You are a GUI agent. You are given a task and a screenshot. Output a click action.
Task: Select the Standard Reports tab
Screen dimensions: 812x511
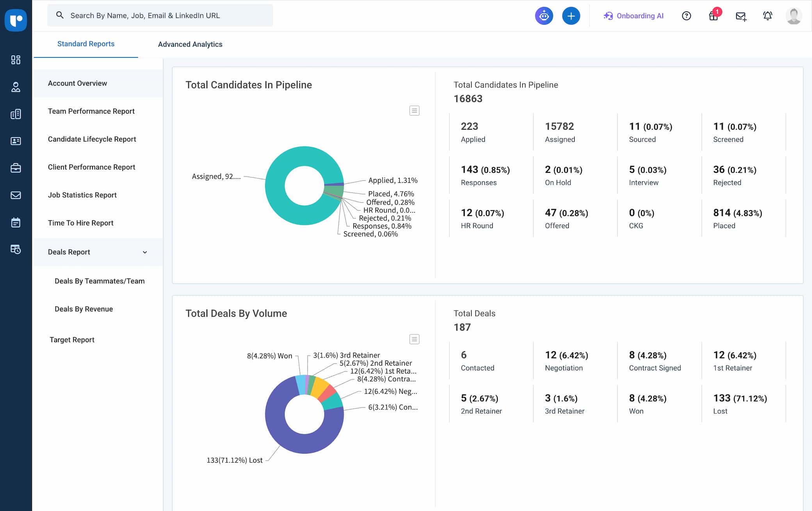coord(85,44)
